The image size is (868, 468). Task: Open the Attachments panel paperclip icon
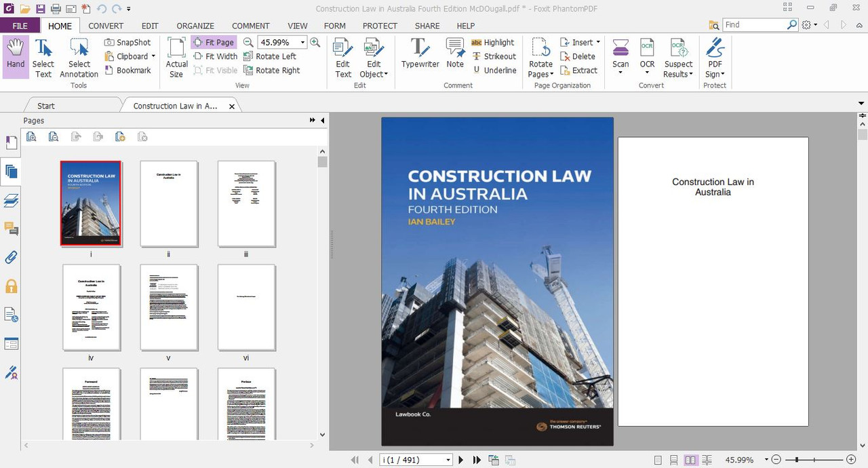(x=11, y=258)
